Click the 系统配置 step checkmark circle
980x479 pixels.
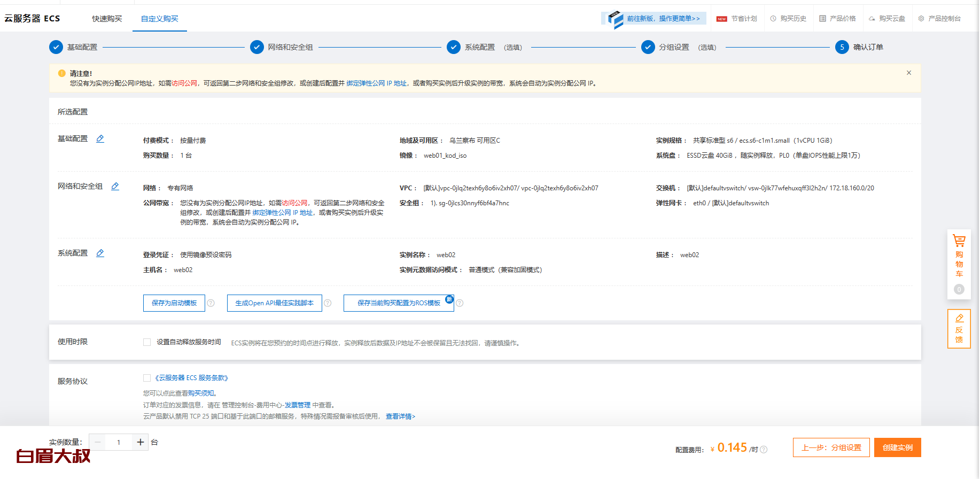(454, 47)
